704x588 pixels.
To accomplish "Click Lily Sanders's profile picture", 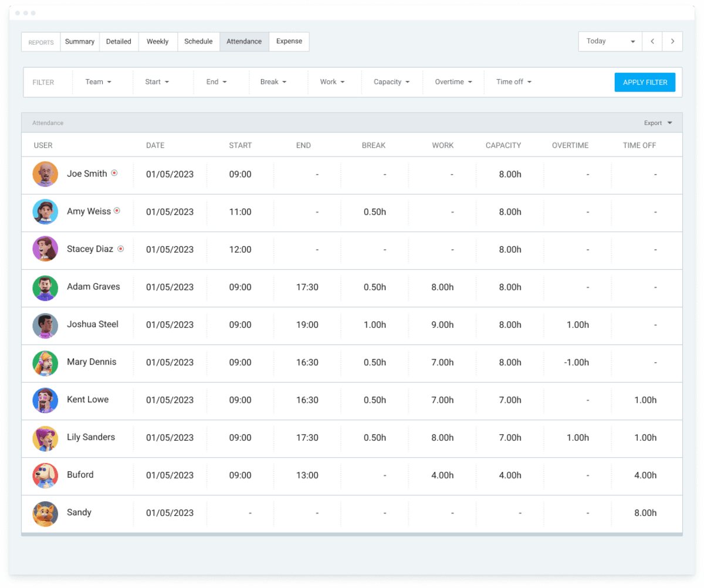I will click(x=45, y=437).
